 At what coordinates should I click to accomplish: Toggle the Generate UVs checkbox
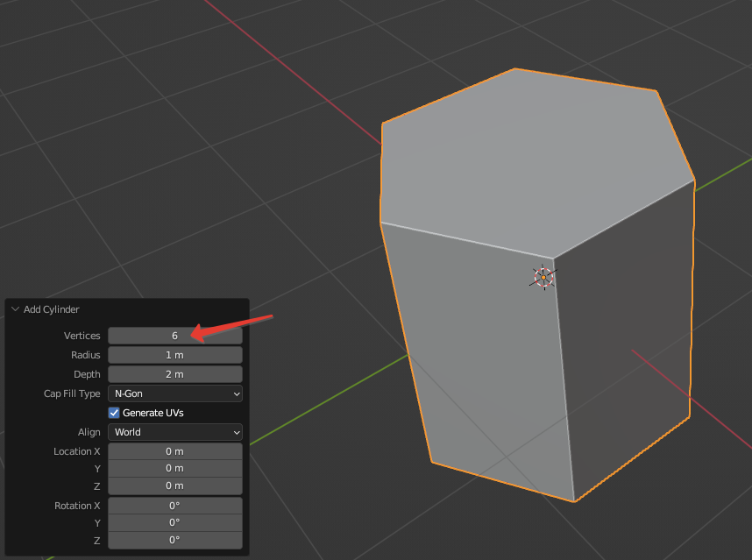point(114,413)
